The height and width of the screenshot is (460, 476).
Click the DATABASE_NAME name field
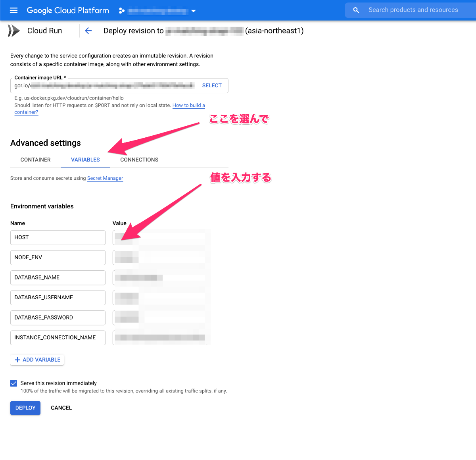tap(58, 278)
